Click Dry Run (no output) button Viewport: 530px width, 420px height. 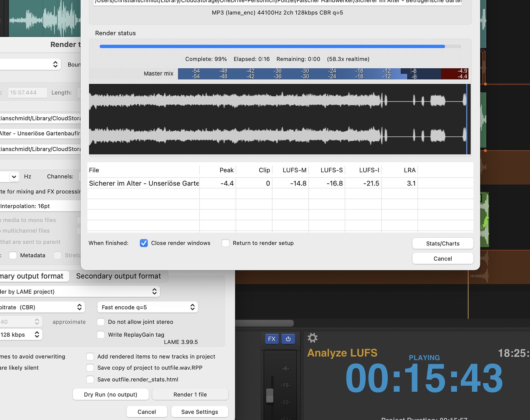click(111, 394)
